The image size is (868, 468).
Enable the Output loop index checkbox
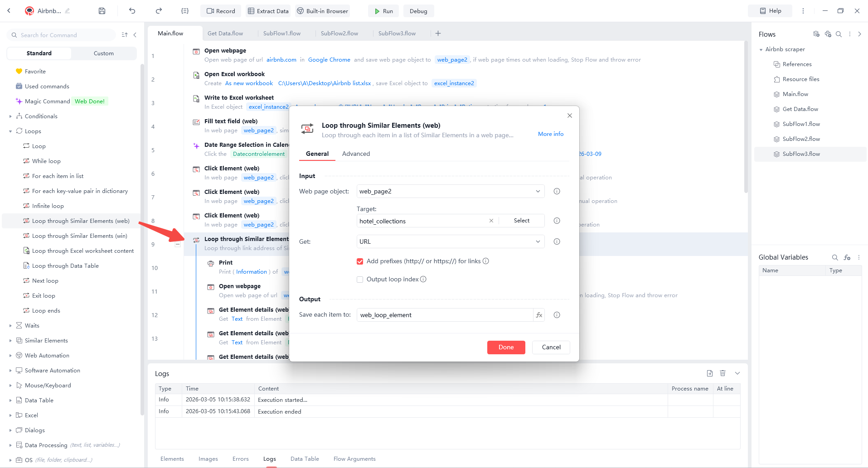(x=360, y=279)
